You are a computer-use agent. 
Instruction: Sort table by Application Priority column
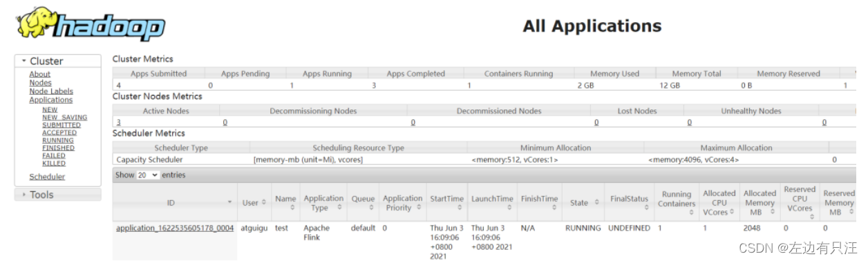[x=402, y=203]
